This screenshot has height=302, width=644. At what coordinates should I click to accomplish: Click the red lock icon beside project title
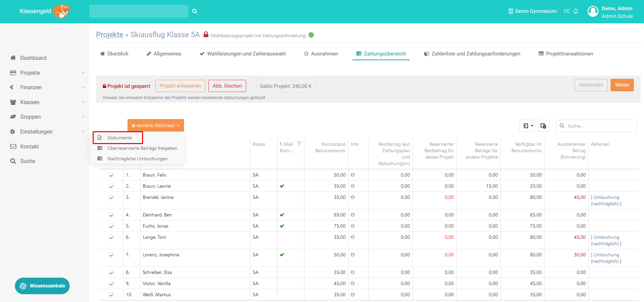206,34
